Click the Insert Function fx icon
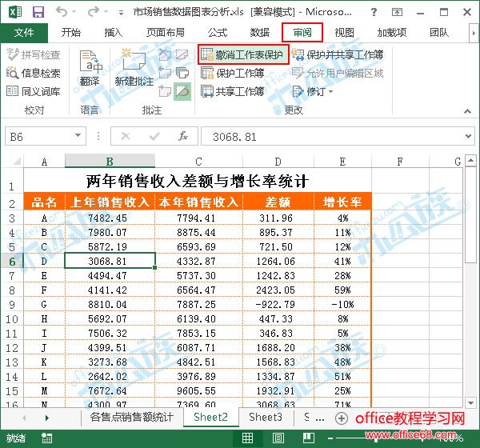The image size is (480, 448). pyautogui.click(x=183, y=136)
